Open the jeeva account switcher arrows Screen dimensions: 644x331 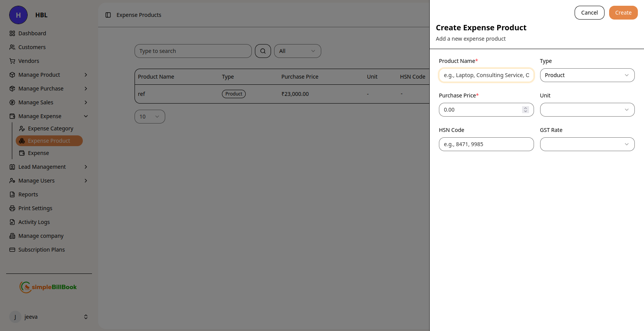pyautogui.click(x=86, y=317)
